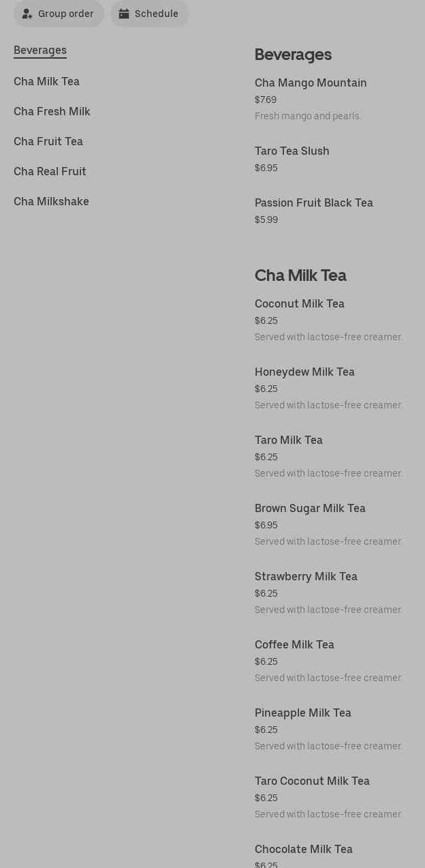Select the Coffee Milk Tea item
Screen dimensions: 425x868
coord(294,645)
